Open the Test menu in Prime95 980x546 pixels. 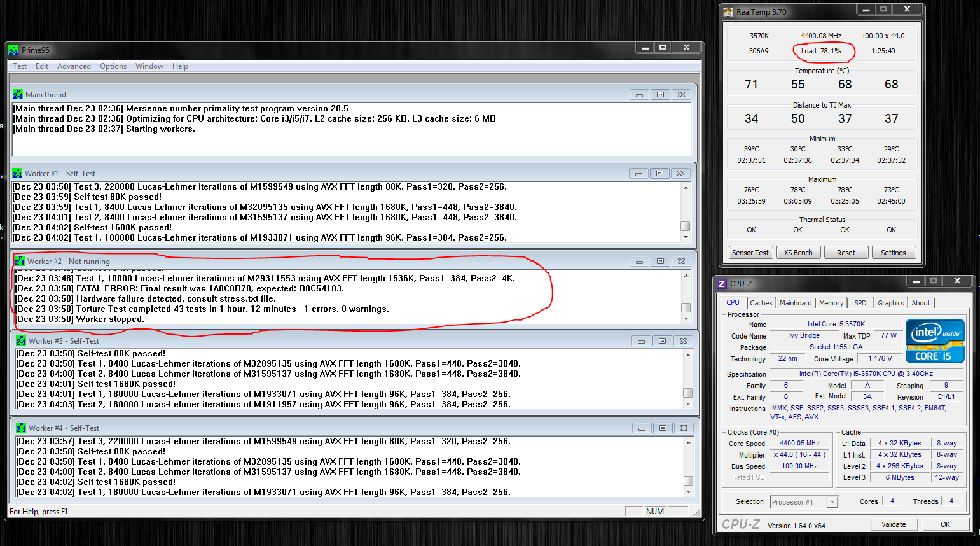(x=20, y=66)
